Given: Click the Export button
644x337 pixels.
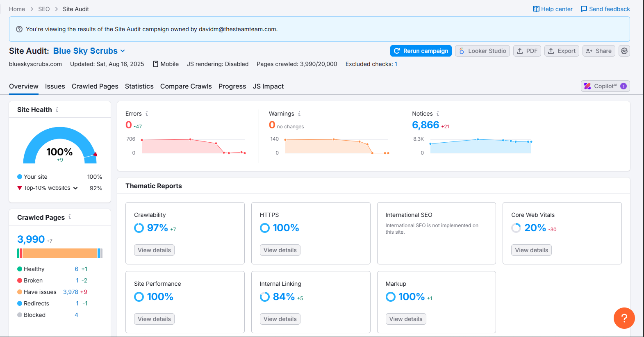Looking at the screenshot, I should coord(562,51).
